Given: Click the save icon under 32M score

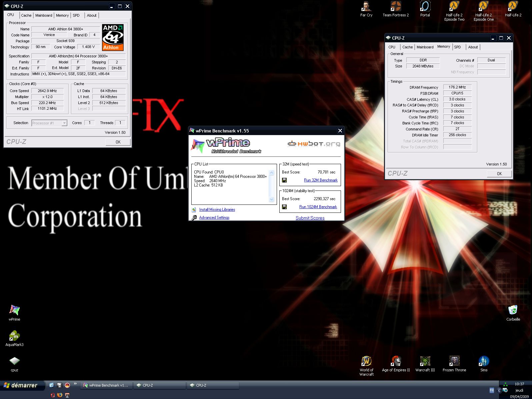Looking at the screenshot, I should [284, 180].
